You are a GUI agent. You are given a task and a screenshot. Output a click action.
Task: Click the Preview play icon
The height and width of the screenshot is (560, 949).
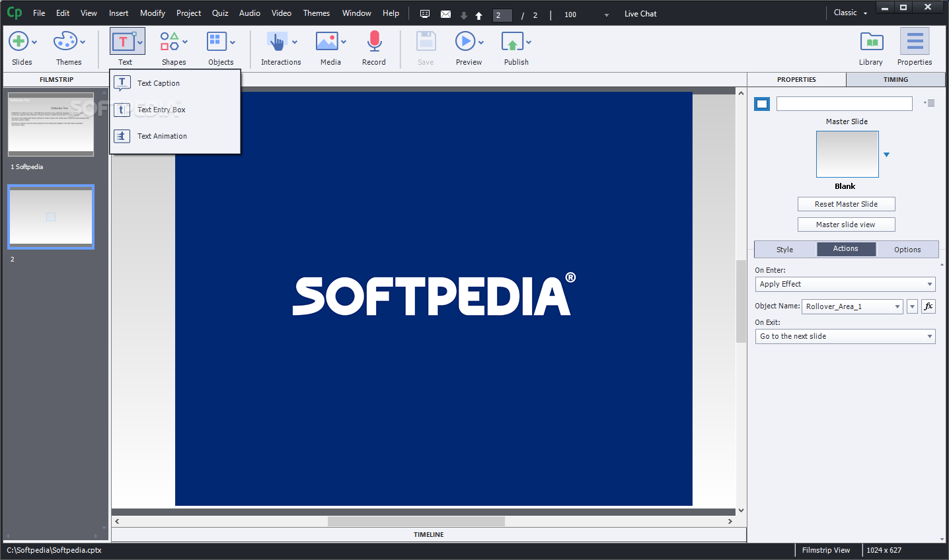click(465, 42)
